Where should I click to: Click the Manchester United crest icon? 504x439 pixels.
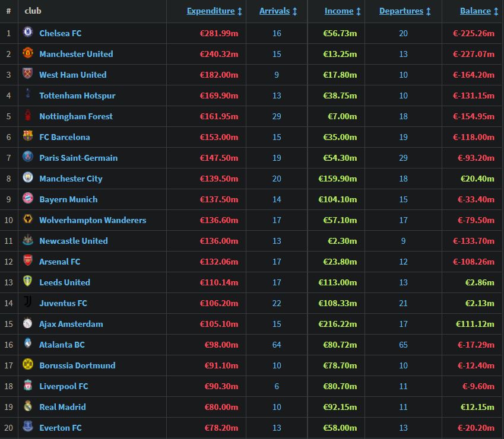coord(28,54)
